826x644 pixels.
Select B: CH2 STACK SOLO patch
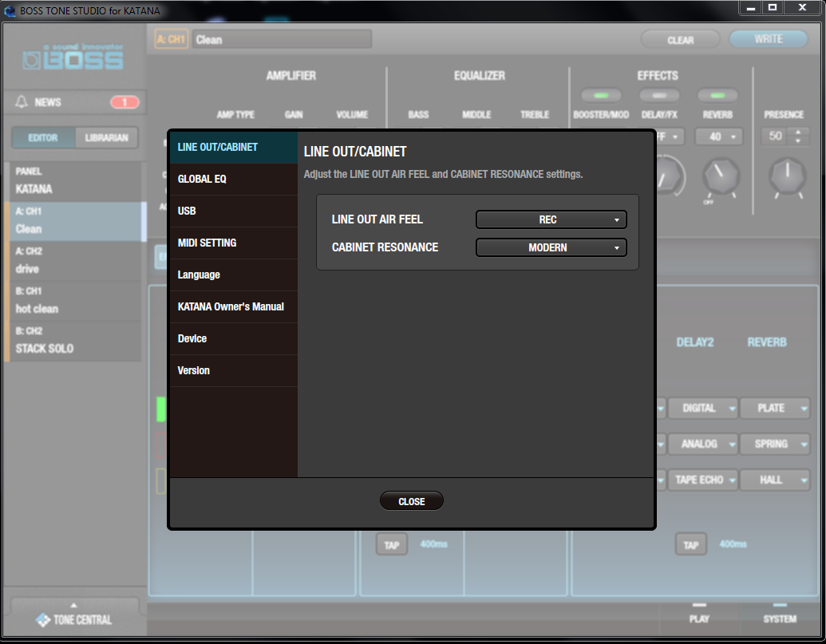(73, 342)
